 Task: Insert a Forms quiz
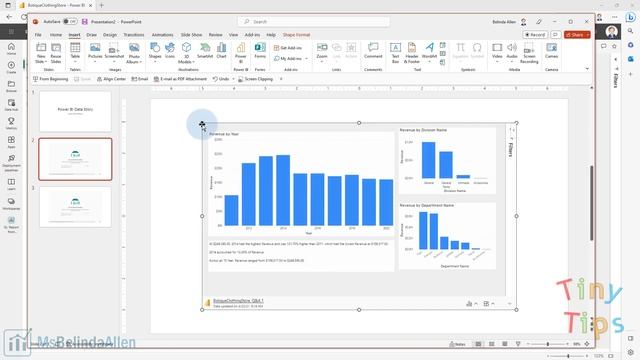[x=260, y=51]
